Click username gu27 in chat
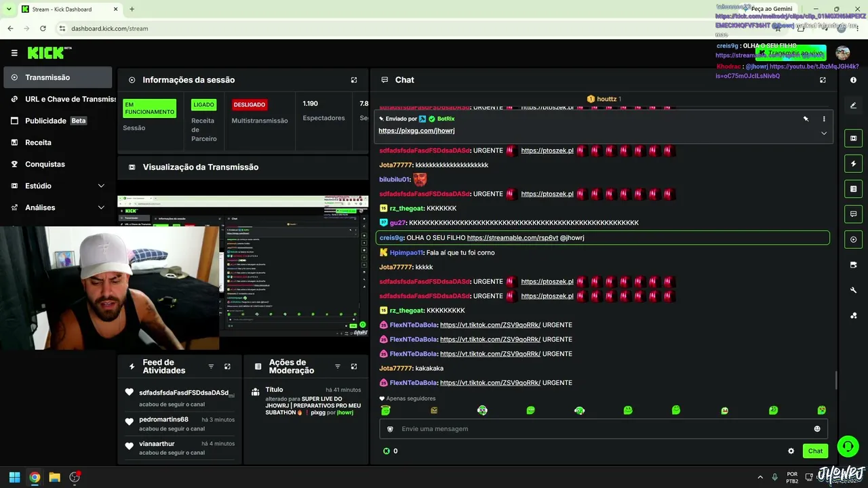Screen dimensions: 868x488 pyautogui.click(x=397, y=223)
